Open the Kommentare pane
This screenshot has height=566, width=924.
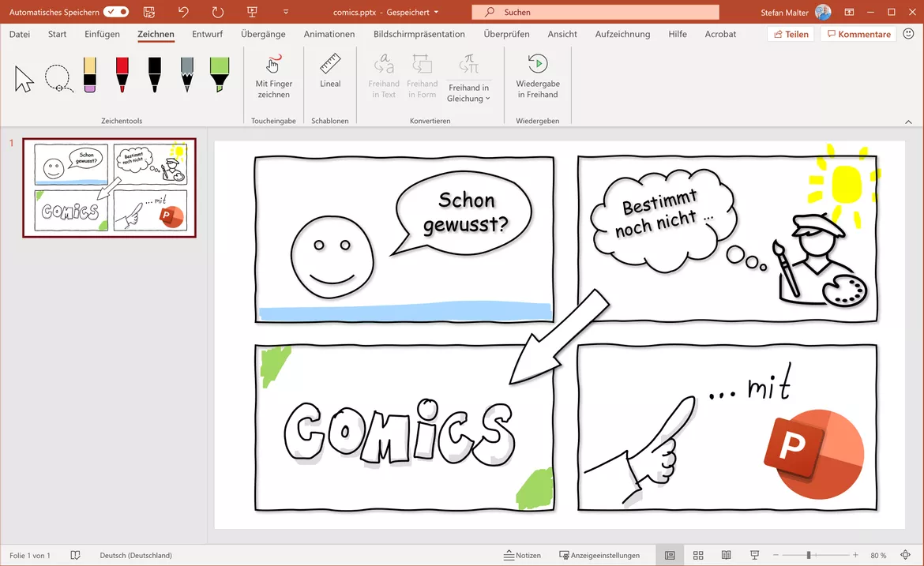[x=858, y=34]
